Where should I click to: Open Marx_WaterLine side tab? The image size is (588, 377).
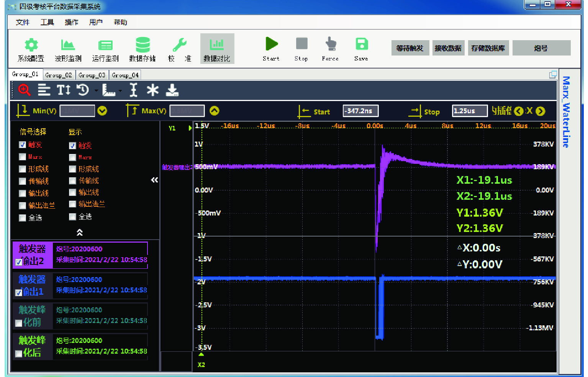[566, 112]
